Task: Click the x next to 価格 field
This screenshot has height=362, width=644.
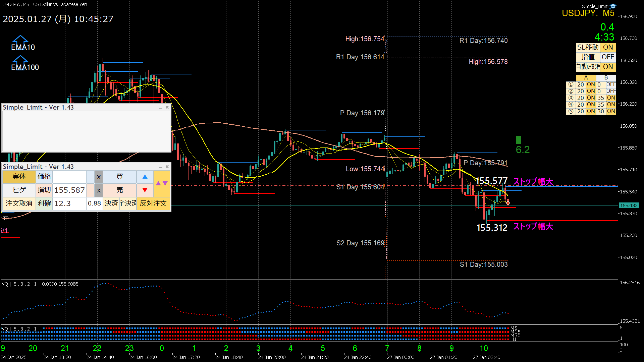Action: (x=99, y=177)
